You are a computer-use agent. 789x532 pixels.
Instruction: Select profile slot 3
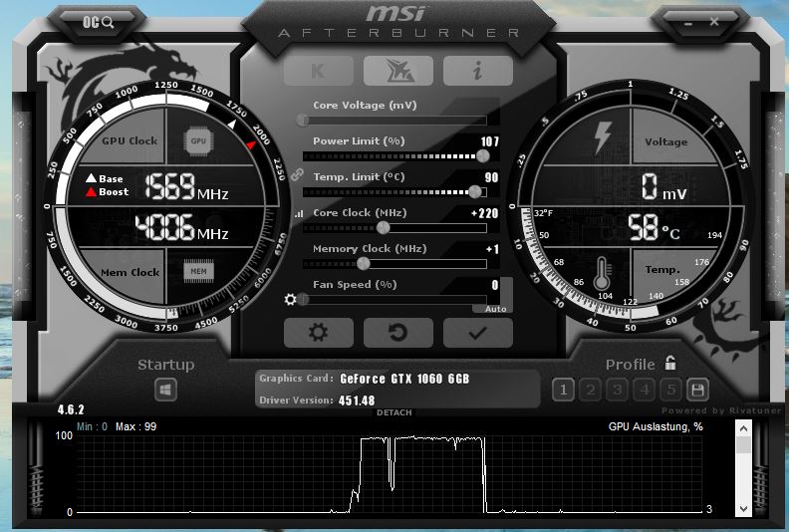click(617, 390)
